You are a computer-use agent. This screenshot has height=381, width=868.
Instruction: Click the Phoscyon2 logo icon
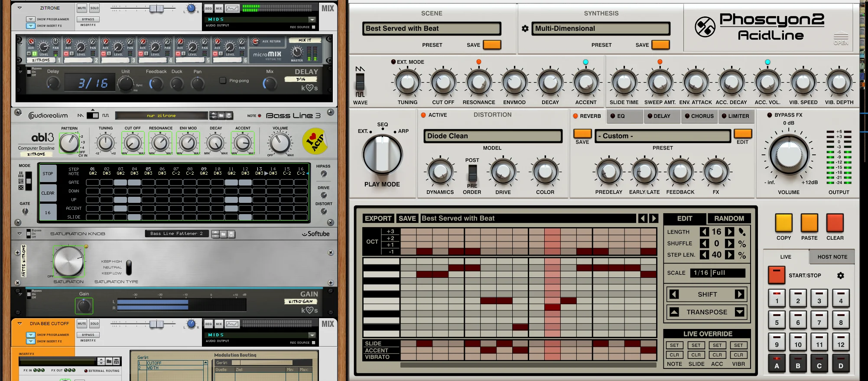(705, 27)
